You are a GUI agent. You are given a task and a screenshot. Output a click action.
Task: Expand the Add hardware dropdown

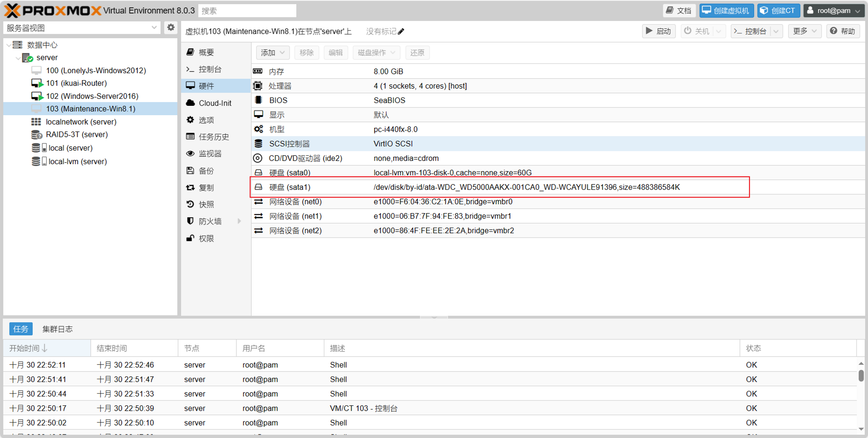click(x=272, y=53)
